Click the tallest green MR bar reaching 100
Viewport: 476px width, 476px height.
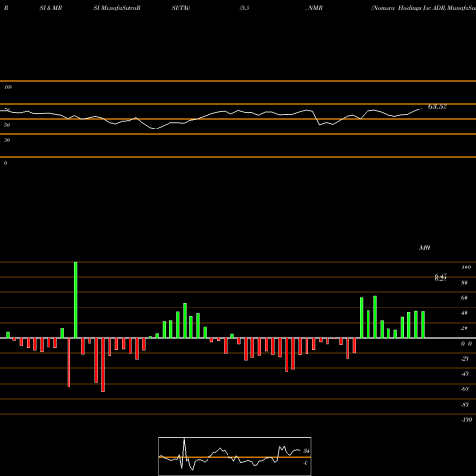(x=75, y=300)
